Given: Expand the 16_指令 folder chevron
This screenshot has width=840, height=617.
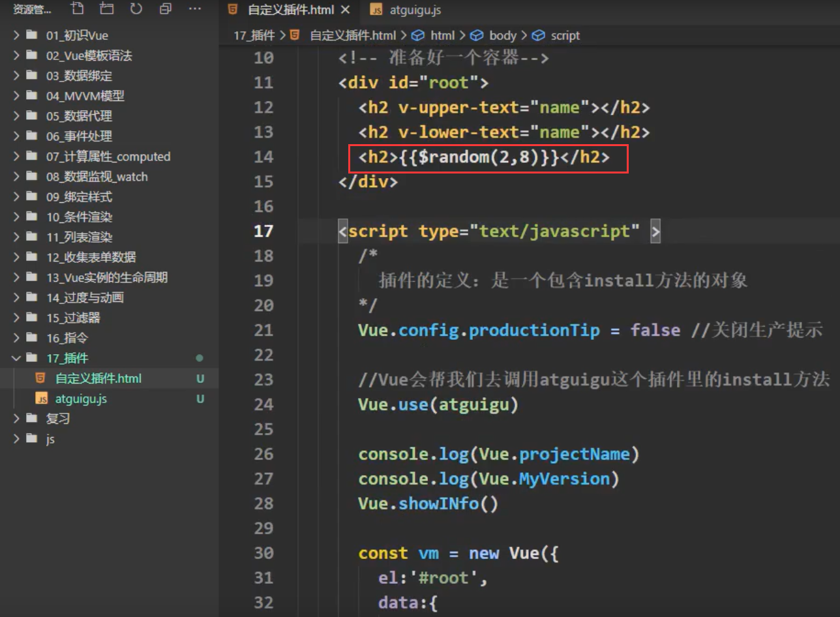Looking at the screenshot, I should click(x=16, y=338).
